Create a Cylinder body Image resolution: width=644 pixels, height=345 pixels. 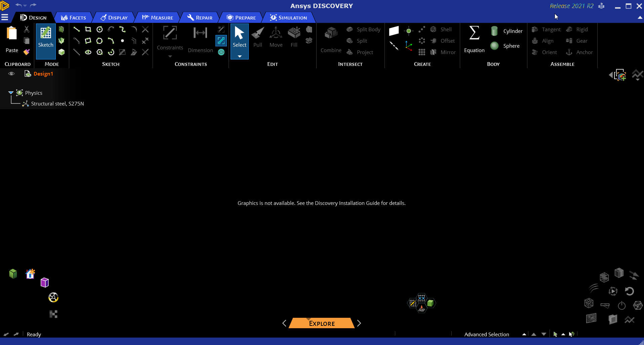coord(506,31)
